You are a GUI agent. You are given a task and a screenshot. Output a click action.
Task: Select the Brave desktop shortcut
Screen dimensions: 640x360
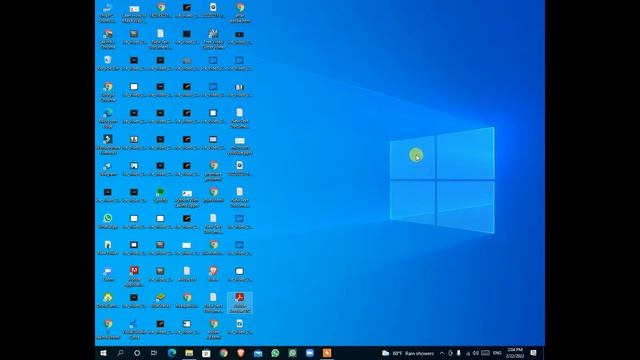click(x=213, y=274)
